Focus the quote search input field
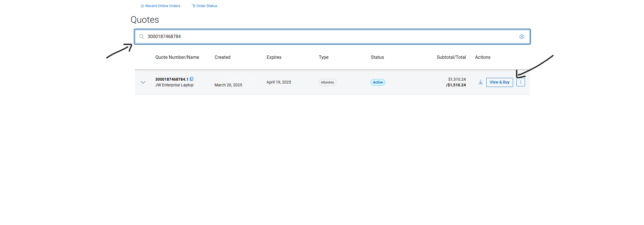The width and height of the screenshot is (644, 225). point(326,37)
